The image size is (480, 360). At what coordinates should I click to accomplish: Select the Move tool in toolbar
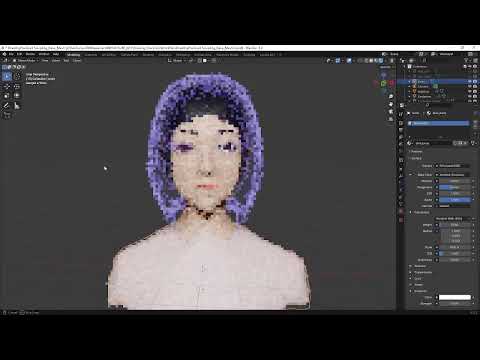(7, 86)
